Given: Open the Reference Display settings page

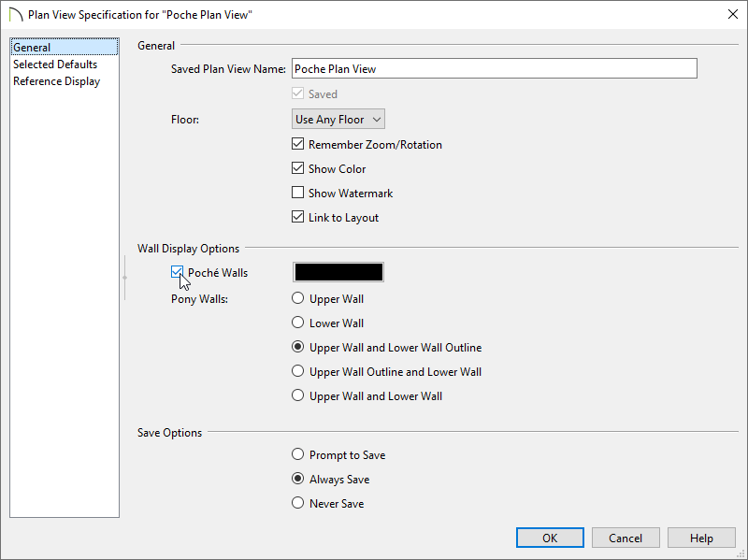Looking at the screenshot, I should tap(59, 80).
